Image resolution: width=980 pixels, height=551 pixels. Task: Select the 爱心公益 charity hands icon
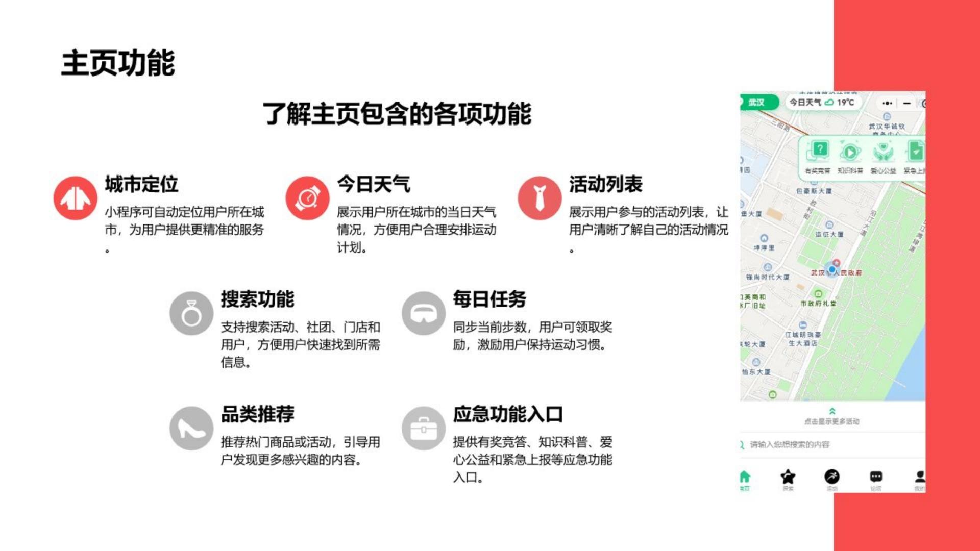pos(883,152)
